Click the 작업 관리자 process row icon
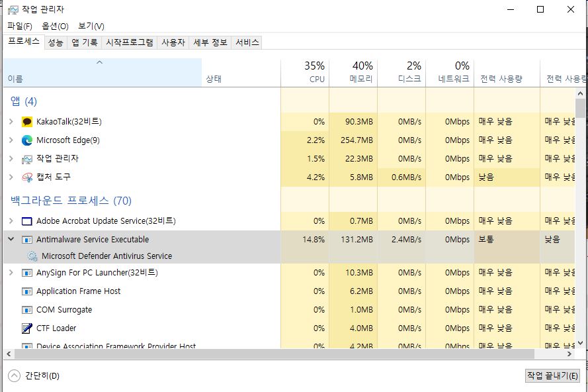This screenshot has height=392, width=588. pyautogui.click(x=27, y=159)
